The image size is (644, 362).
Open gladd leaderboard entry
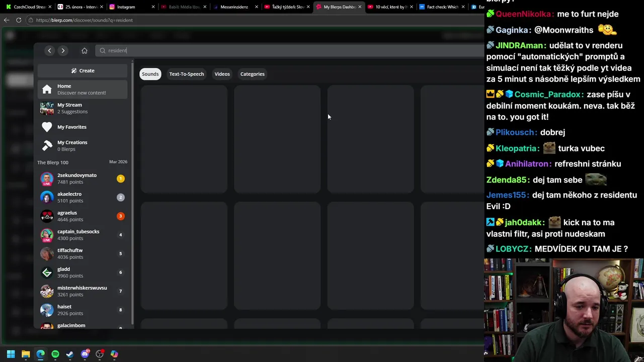click(x=83, y=273)
